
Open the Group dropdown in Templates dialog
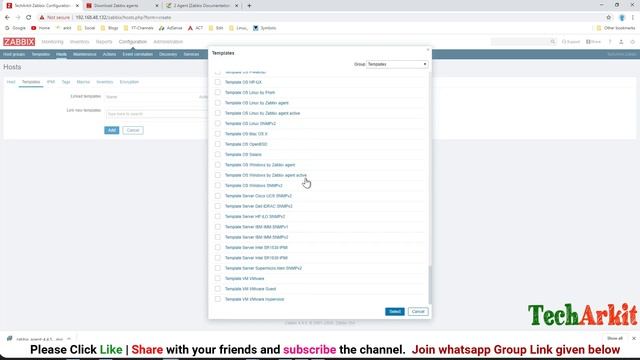(397, 64)
